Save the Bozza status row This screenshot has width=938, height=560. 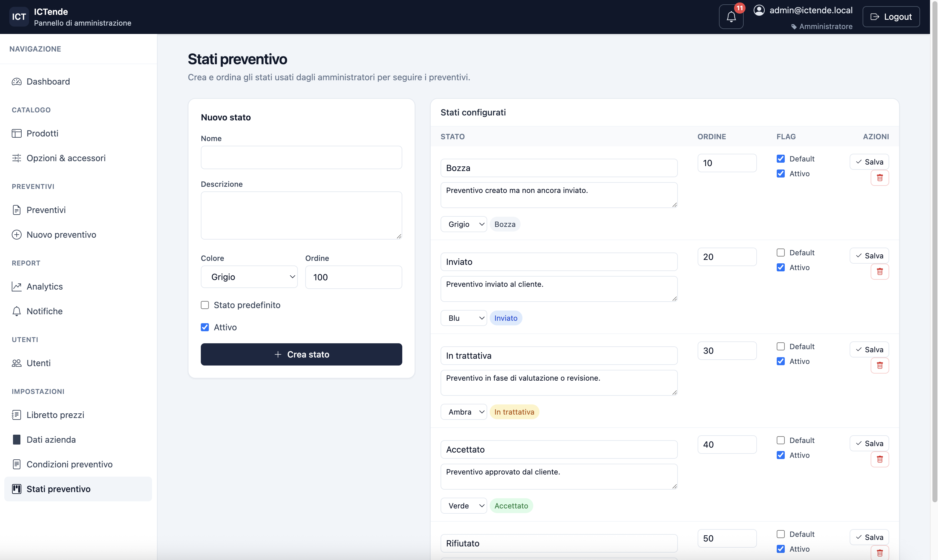pyautogui.click(x=869, y=162)
